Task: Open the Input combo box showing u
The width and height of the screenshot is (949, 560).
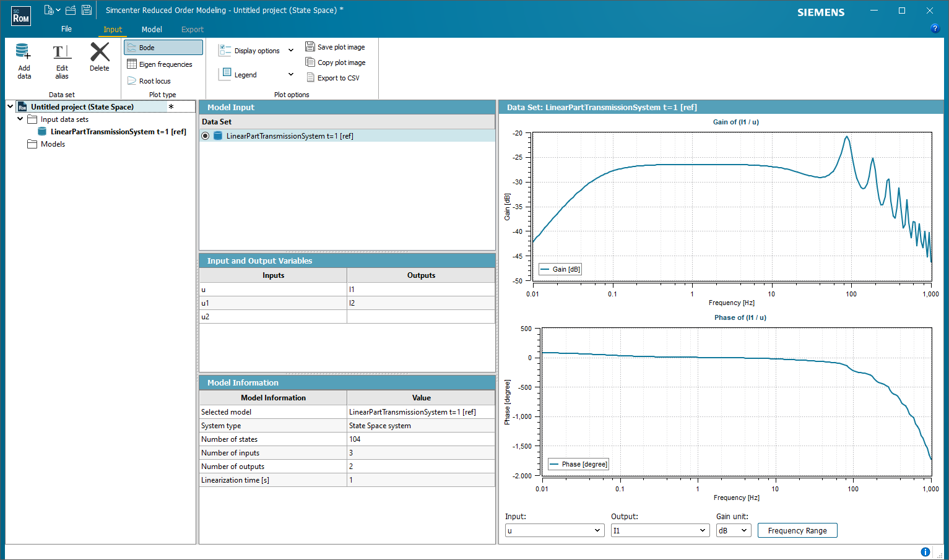Action: [x=555, y=530]
